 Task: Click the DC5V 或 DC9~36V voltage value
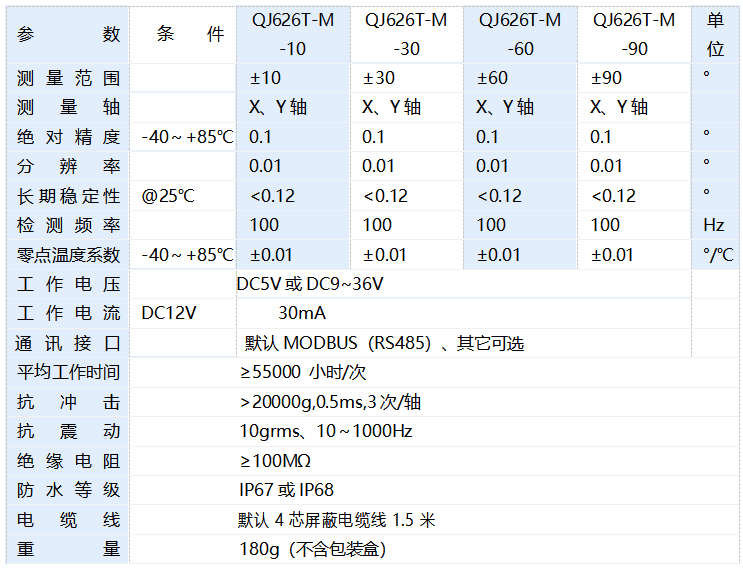pos(309,285)
